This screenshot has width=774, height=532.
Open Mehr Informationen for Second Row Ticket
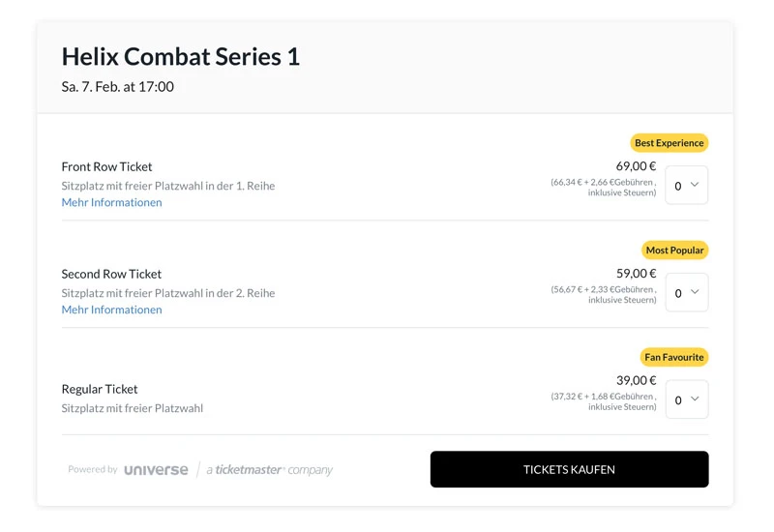pos(111,310)
